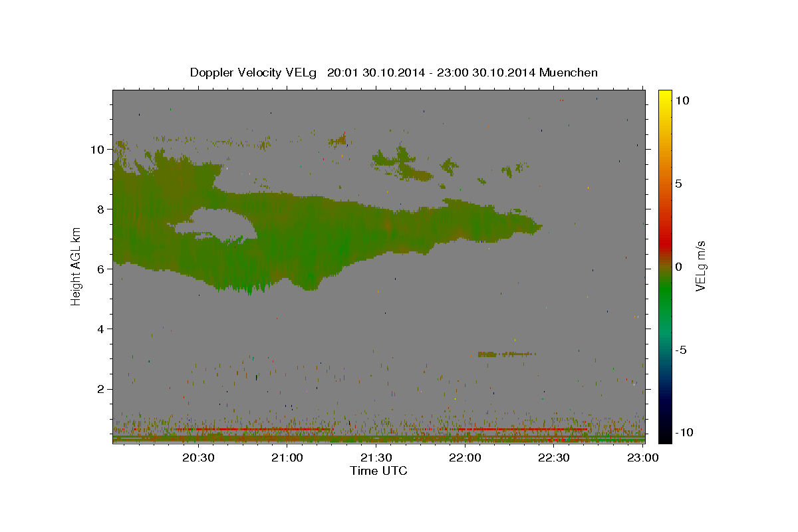Click the 21:30 time tick label
The image size is (798, 532).
tap(376, 458)
